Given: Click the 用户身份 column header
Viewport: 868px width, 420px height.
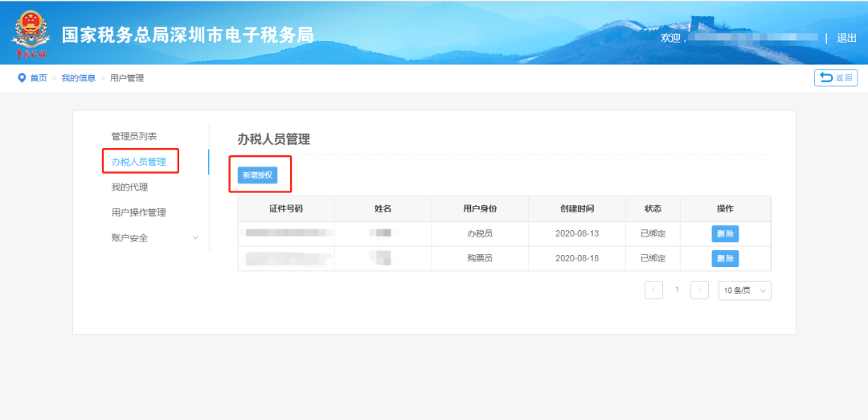Looking at the screenshot, I should pyautogui.click(x=480, y=209).
